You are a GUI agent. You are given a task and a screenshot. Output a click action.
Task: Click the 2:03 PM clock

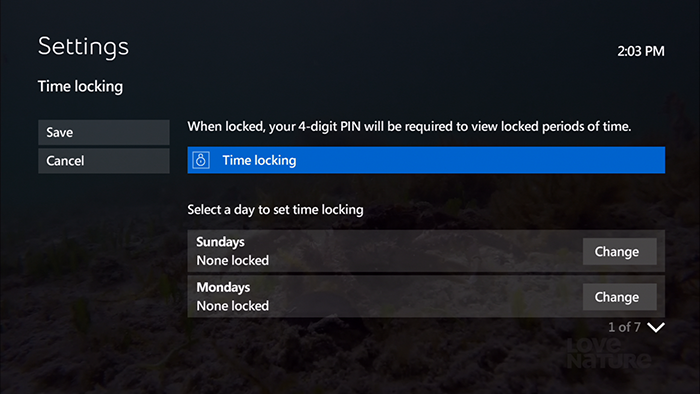[x=641, y=51]
